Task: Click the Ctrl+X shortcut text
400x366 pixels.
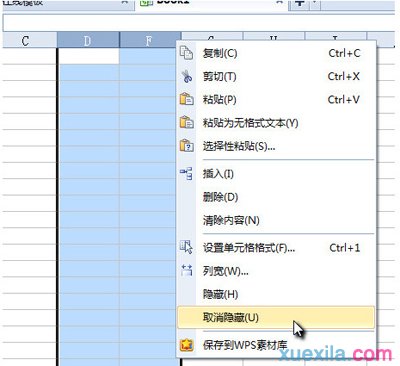Action: click(344, 76)
